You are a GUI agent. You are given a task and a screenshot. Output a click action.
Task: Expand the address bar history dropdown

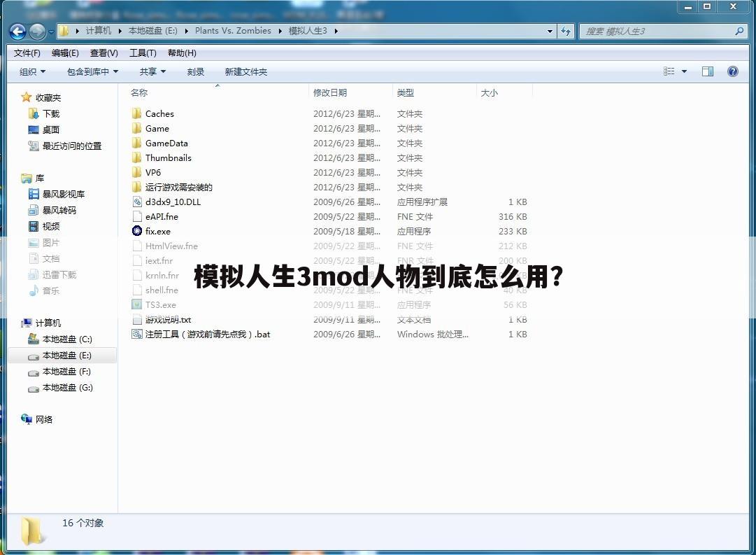(550, 31)
